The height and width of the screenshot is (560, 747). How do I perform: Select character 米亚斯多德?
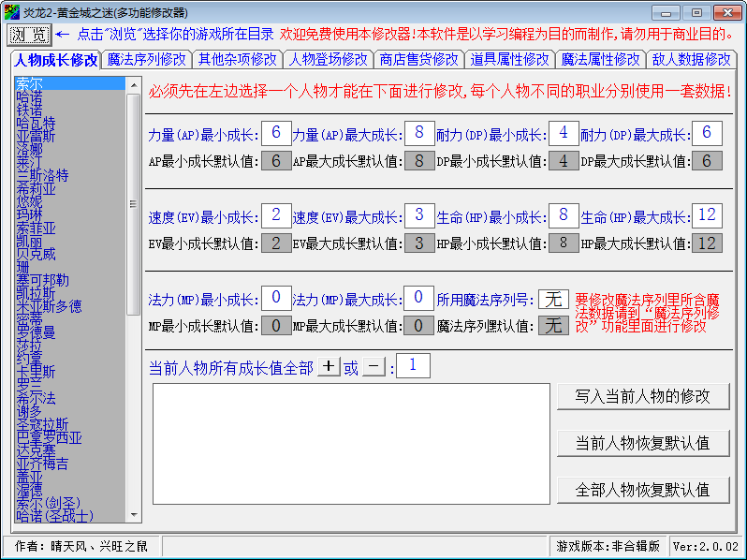[70, 306]
